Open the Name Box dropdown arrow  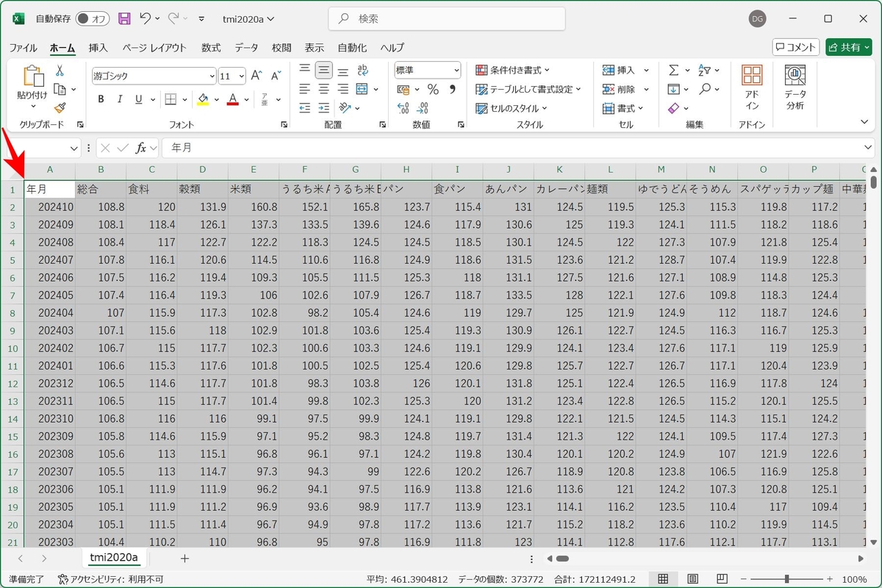[x=73, y=148]
